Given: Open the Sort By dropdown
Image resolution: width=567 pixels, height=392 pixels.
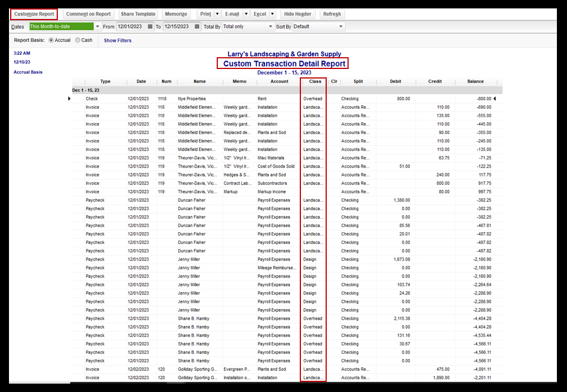Looking at the screenshot, I should (x=341, y=26).
